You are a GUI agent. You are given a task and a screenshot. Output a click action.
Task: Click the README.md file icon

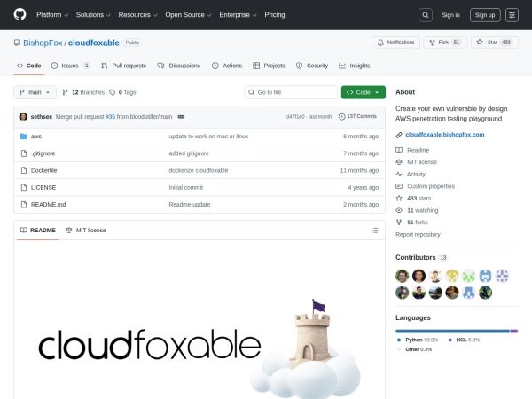click(x=24, y=204)
